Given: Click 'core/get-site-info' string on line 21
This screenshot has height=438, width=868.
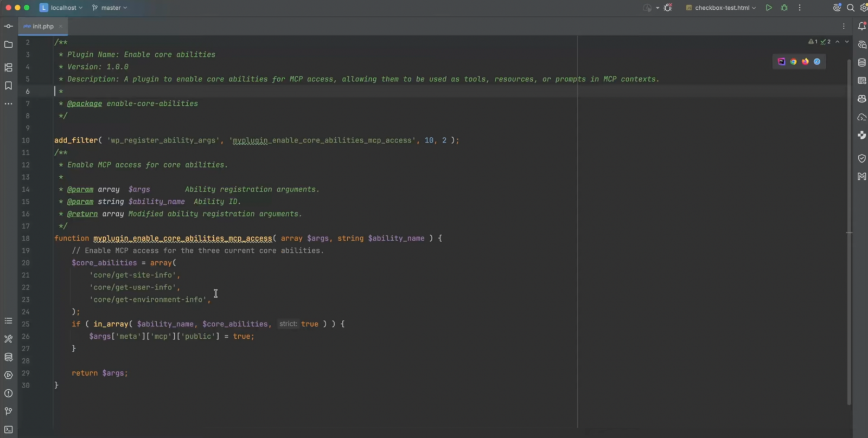Looking at the screenshot, I should (132, 275).
